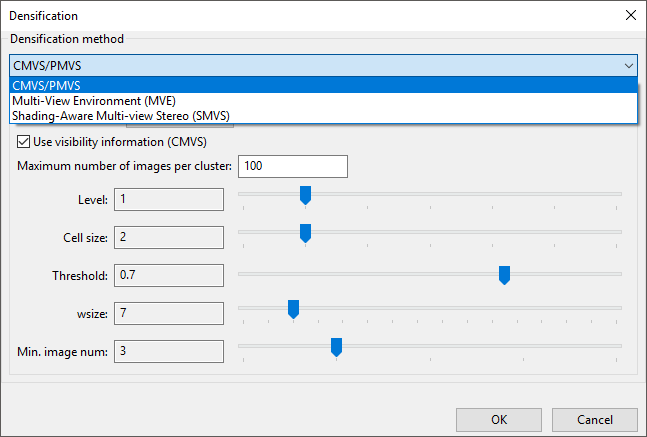Viewport: 647px width, 437px height.
Task: Click the maximum images per cluster field
Action: [292, 165]
